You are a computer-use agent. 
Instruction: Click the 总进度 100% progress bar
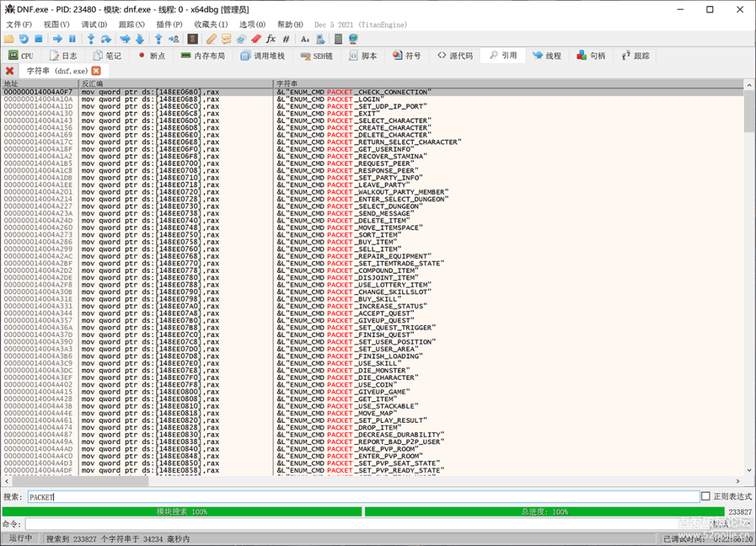tap(544, 512)
